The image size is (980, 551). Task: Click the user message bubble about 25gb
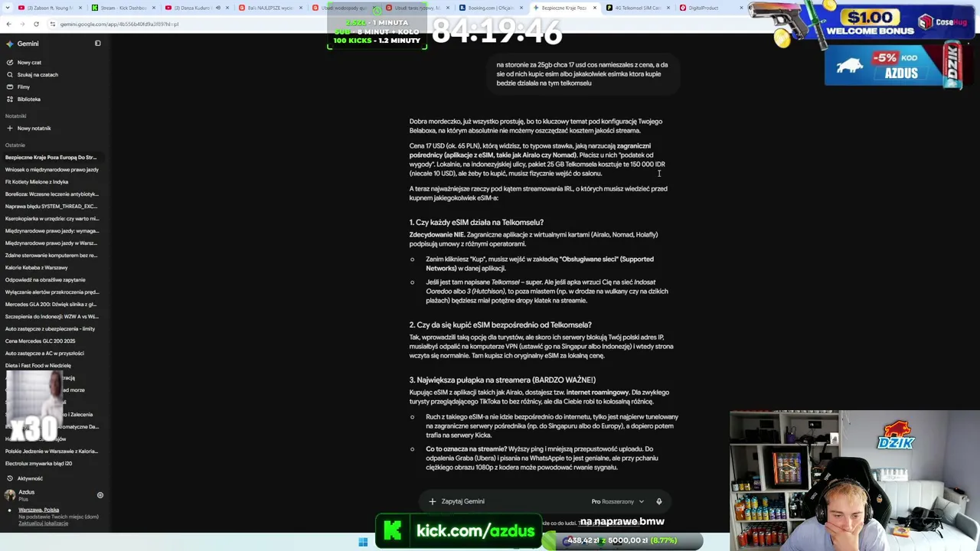pos(583,73)
